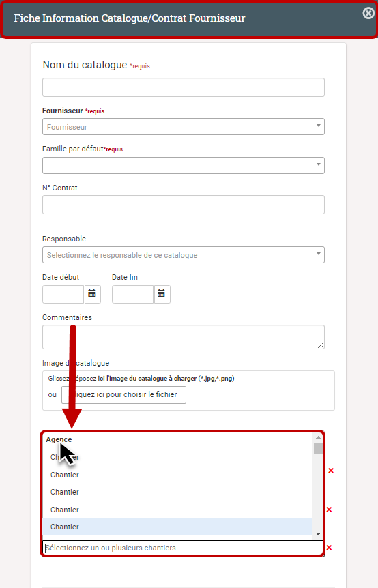
Task: Click the list scrollbar up arrow
Action: (x=318, y=437)
